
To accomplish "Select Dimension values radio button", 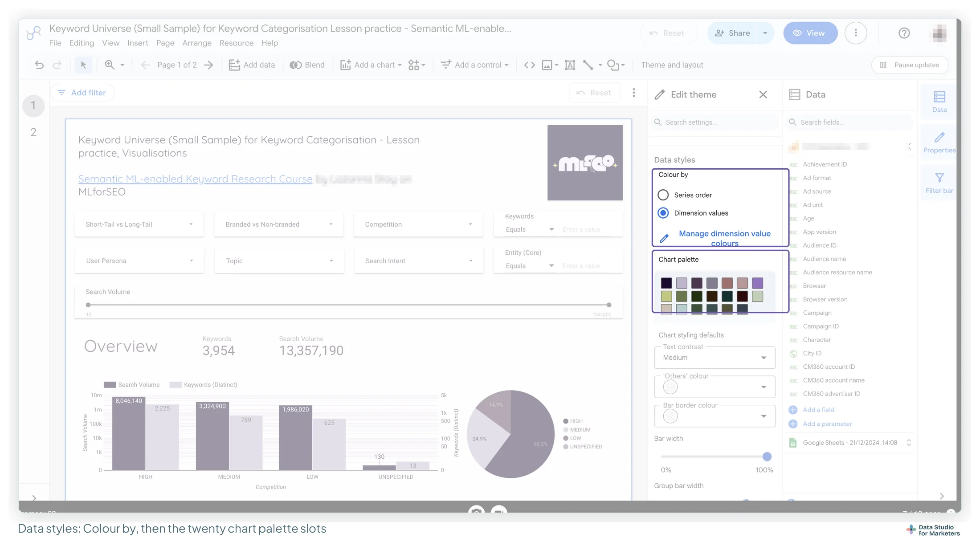I will point(663,213).
